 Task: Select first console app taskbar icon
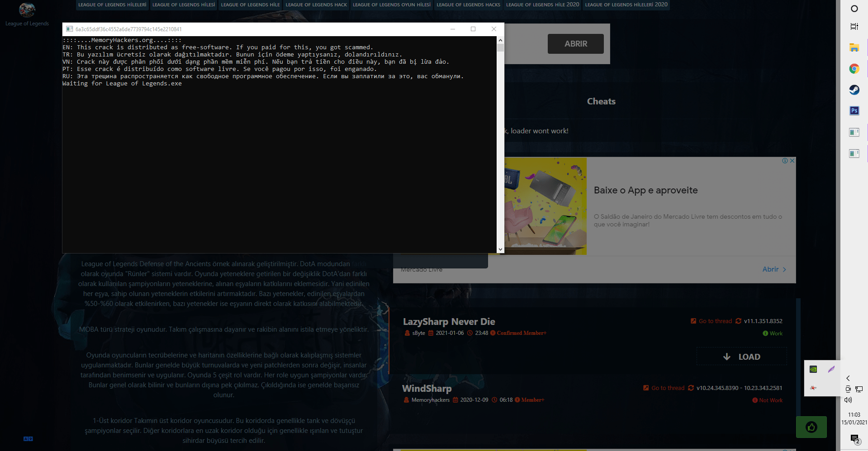click(x=854, y=132)
